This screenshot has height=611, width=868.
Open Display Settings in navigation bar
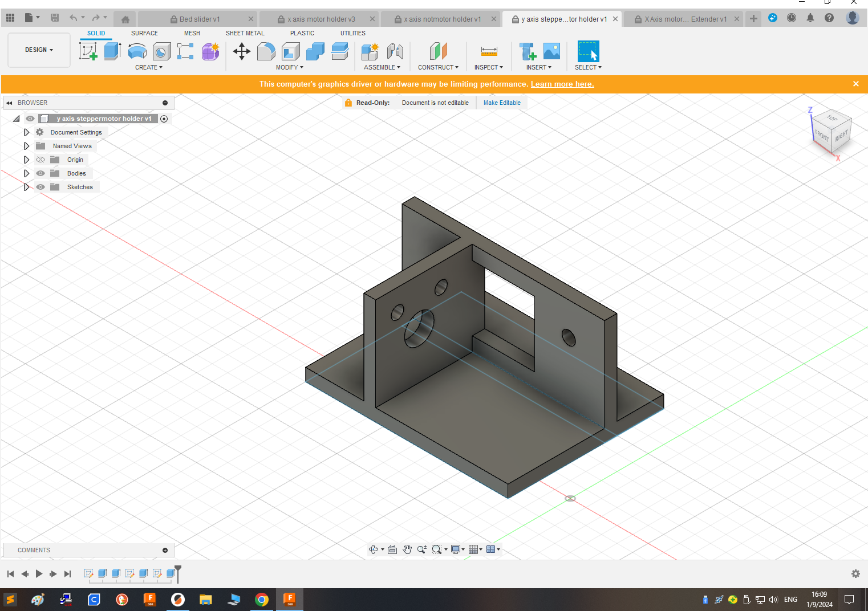(456, 549)
